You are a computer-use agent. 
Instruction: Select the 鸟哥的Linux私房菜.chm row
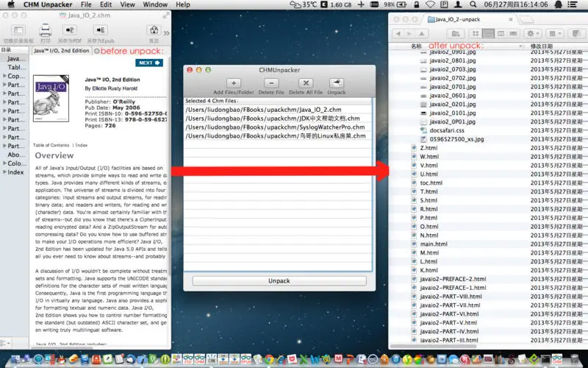coord(278,136)
